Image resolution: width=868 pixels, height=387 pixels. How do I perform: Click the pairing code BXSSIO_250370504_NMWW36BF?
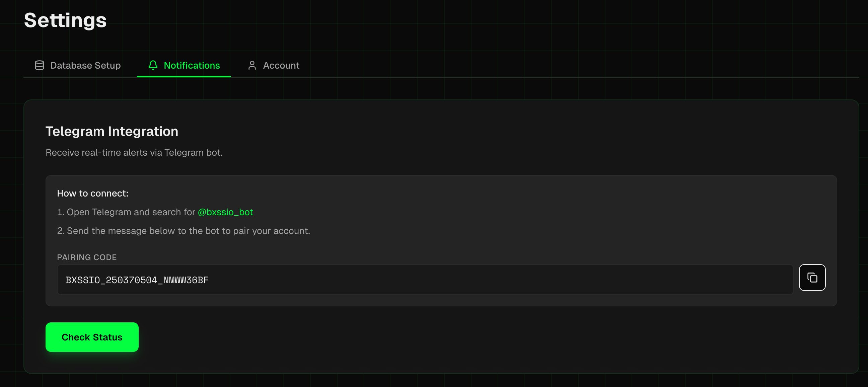tap(137, 279)
